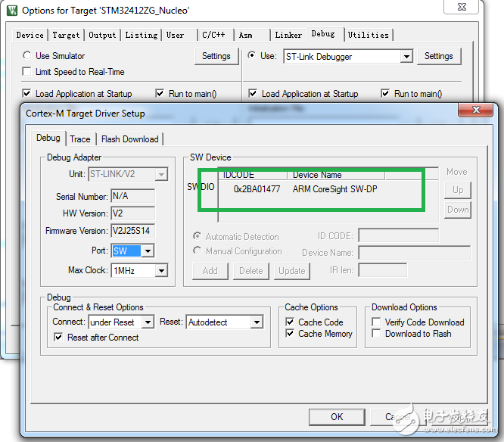Open the Reset Autodetect dropdown
The height and width of the screenshot is (442, 504).
tap(257, 322)
